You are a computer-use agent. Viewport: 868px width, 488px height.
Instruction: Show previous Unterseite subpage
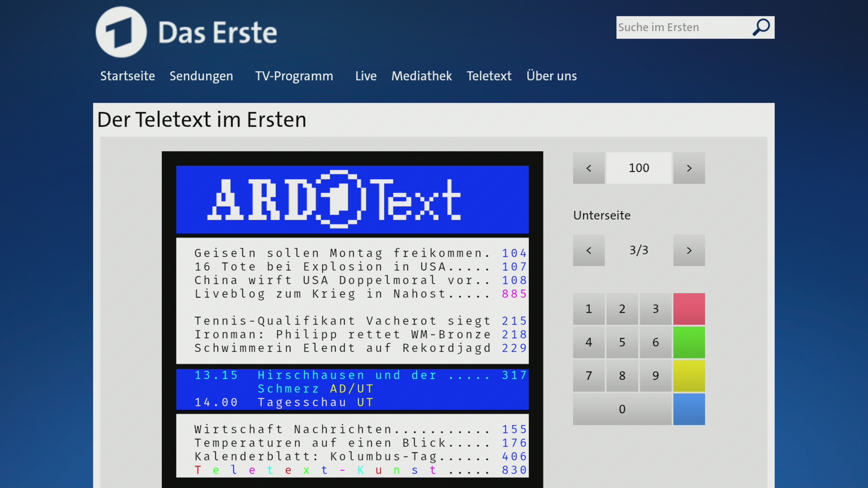[589, 250]
